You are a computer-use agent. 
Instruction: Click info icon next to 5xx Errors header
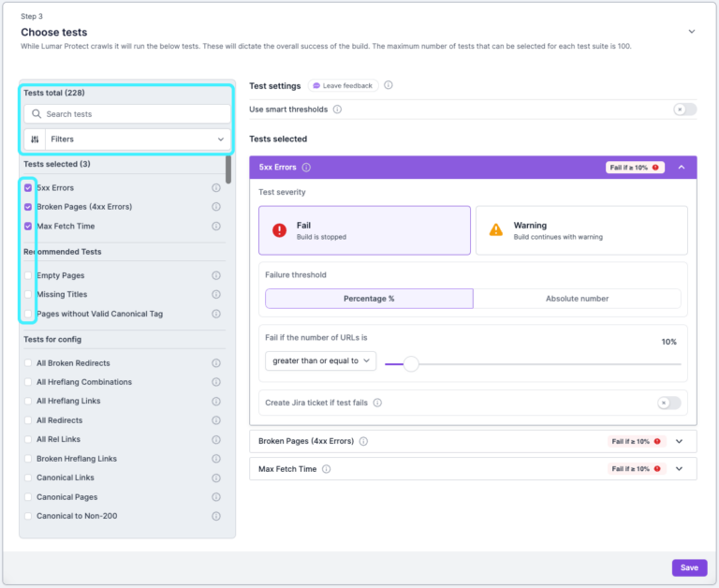(307, 169)
